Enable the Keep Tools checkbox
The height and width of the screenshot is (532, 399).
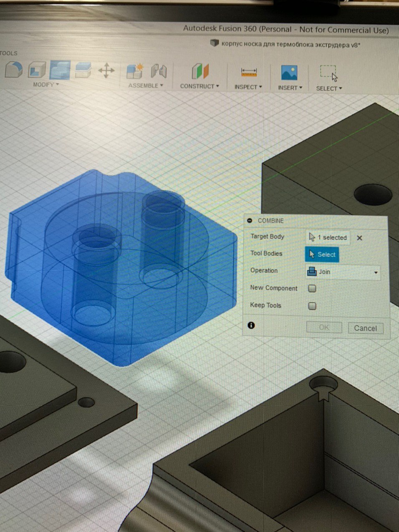pyautogui.click(x=312, y=306)
